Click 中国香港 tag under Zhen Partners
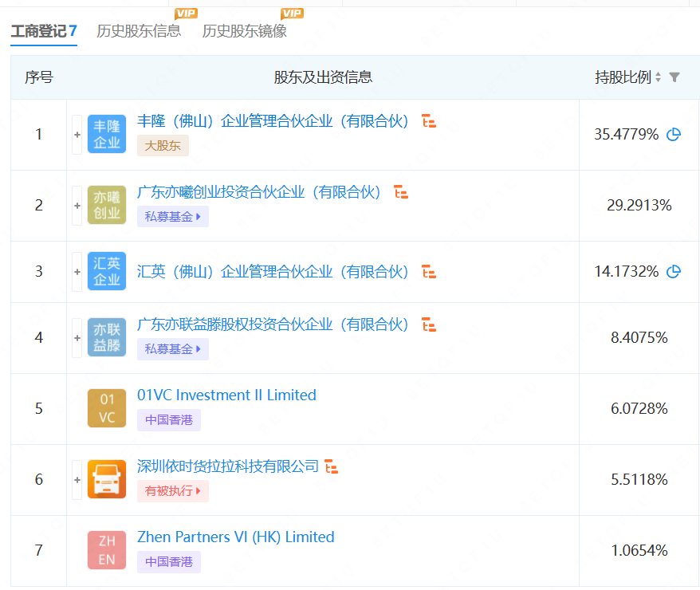The image size is (700, 590). (x=169, y=562)
